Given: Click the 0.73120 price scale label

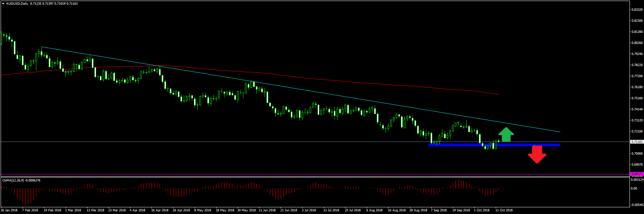Looking at the screenshot, I should pyautogui.click(x=637, y=120).
